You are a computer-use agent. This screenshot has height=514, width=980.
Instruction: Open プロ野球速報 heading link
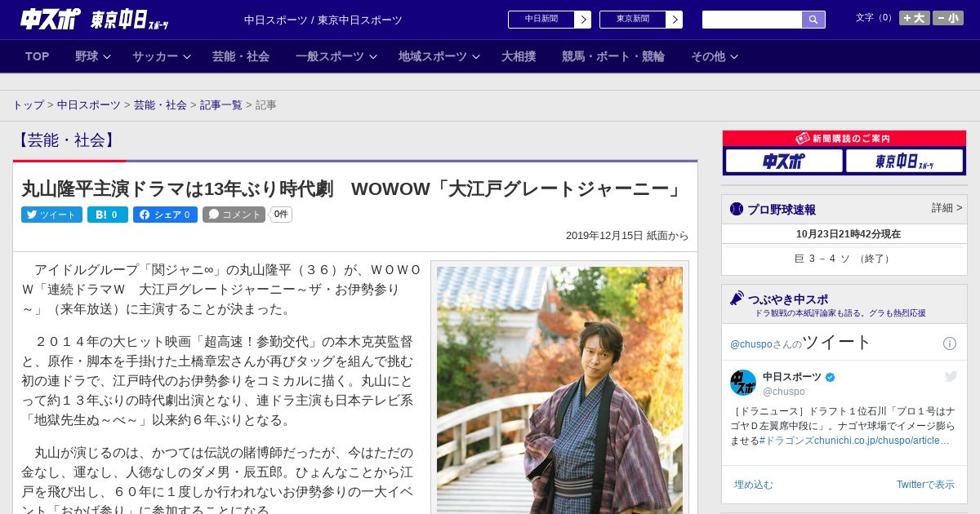pyautogui.click(x=781, y=210)
